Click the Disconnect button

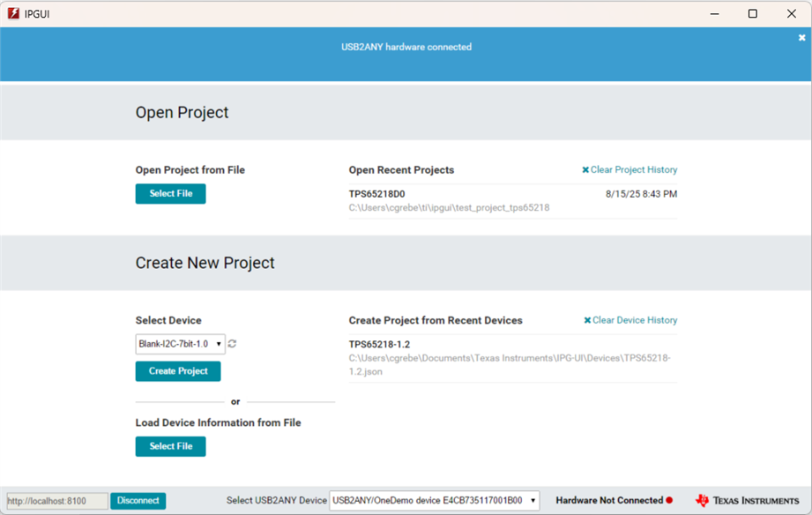pos(138,501)
